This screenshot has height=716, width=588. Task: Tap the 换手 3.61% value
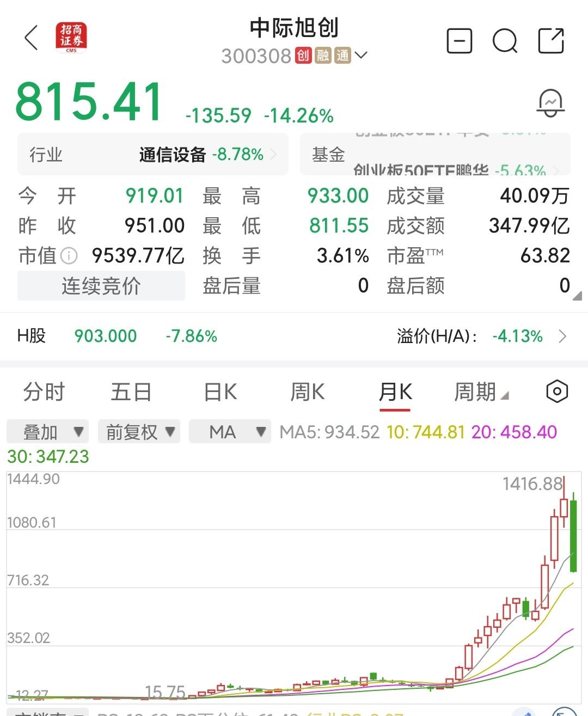click(343, 255)
